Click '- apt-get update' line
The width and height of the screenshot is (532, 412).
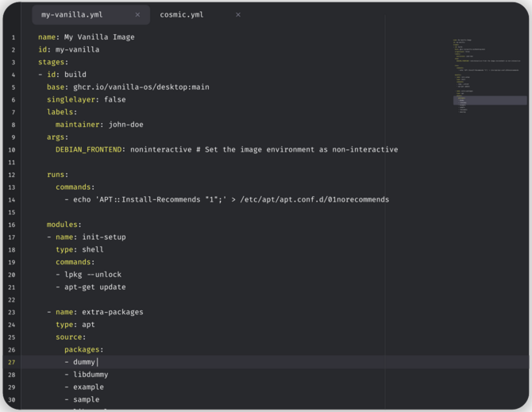(x=91, y=287)
